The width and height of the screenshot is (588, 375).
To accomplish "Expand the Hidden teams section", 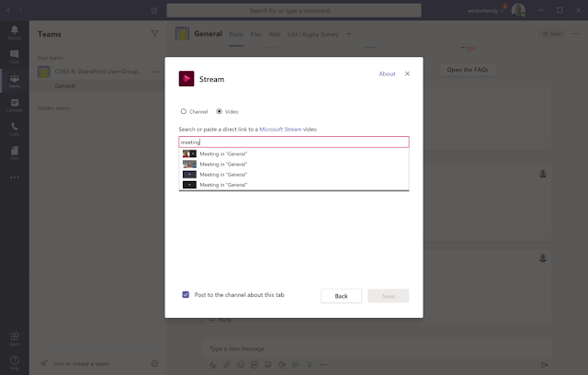I will (53, 108).
